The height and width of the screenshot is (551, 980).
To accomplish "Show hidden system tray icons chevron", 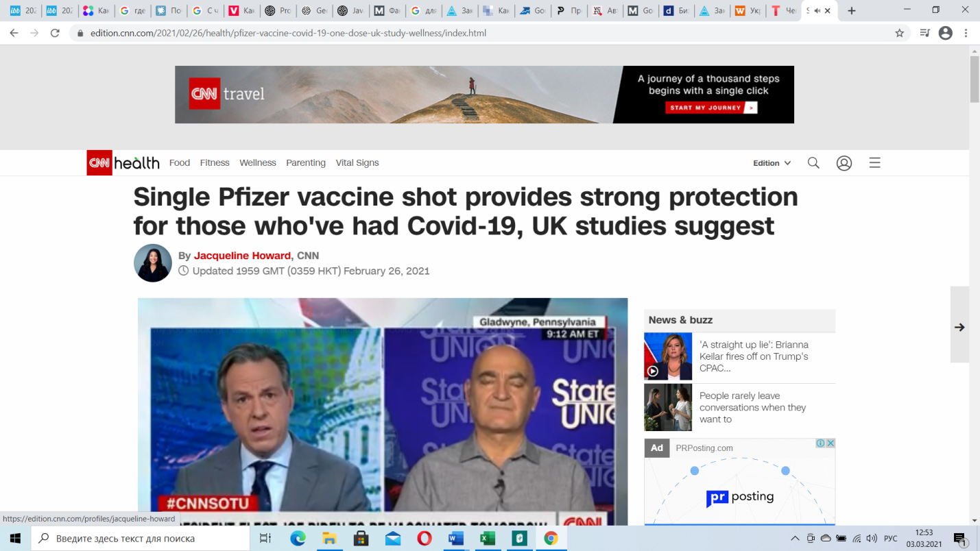I will click(795, 539).
